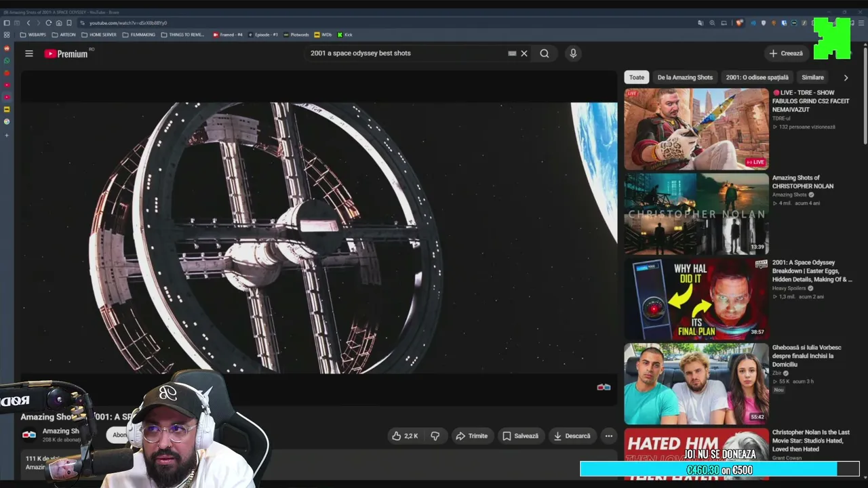Open the YouTube guide hamburger menu
Screen dimensions: 868x488
29,54
